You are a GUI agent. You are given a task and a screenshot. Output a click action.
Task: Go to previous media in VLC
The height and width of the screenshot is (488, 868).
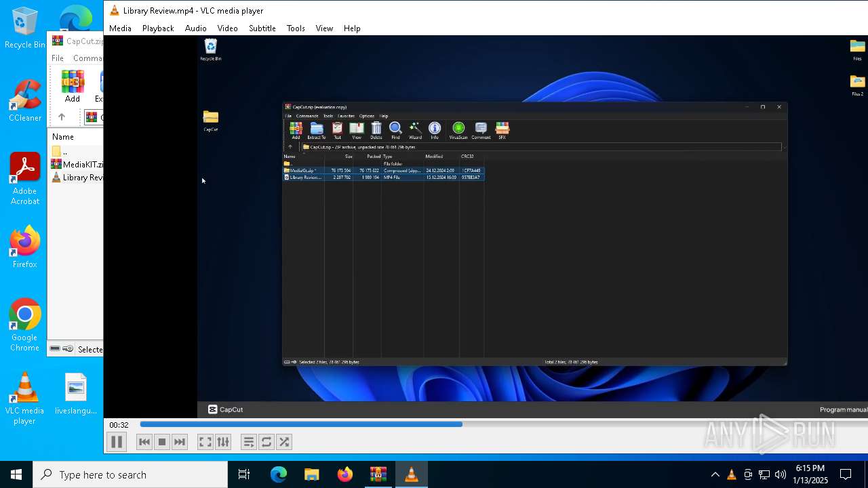click(144, 442)
